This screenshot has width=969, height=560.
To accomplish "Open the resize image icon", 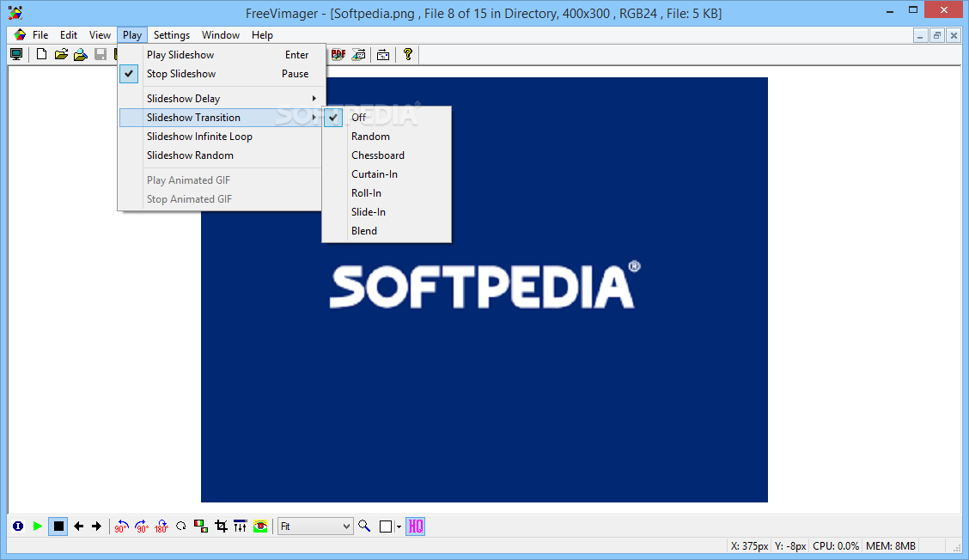I will (201, 526).
